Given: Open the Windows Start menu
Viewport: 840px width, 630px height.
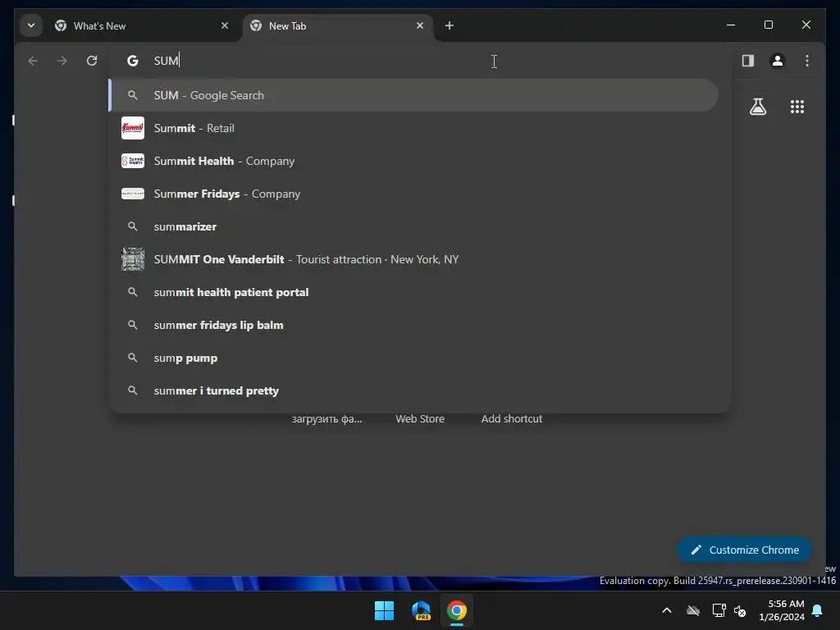Looking at the screenshot, I should [x=384, y=610].
